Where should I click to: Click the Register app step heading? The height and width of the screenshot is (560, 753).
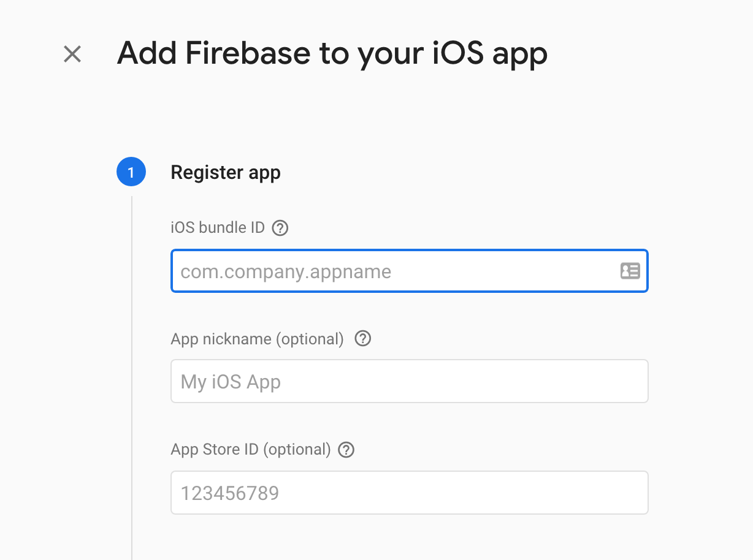tap(226, 172)
